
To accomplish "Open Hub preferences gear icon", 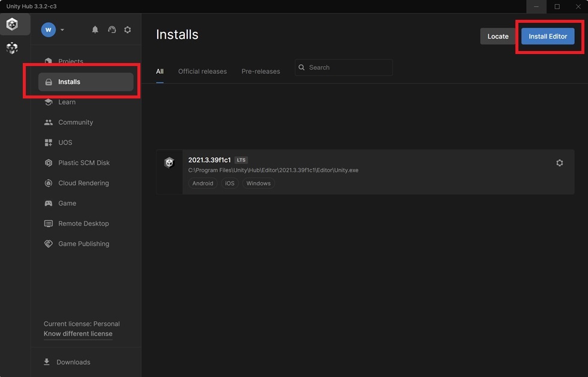I will coord(127,29).
